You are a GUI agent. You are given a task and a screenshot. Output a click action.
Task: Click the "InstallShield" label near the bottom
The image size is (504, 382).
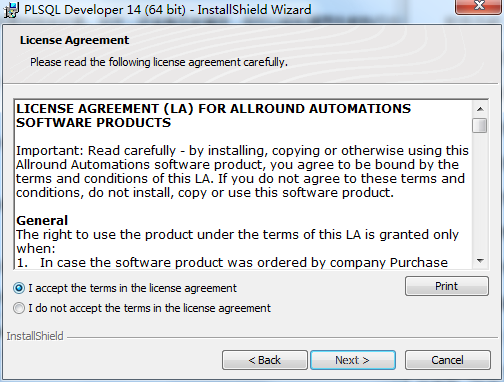35,336
